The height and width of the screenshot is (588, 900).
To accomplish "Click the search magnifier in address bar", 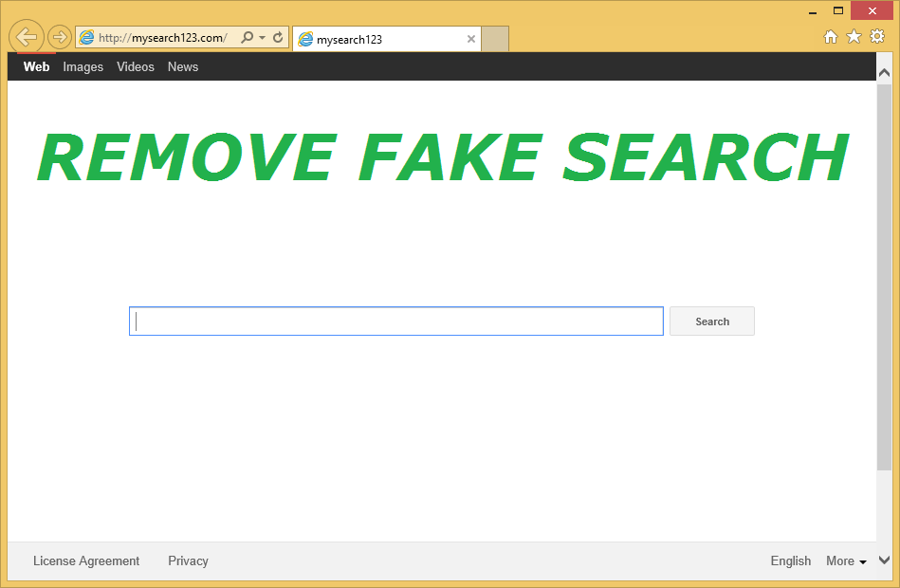I will (x=247, y=38).
